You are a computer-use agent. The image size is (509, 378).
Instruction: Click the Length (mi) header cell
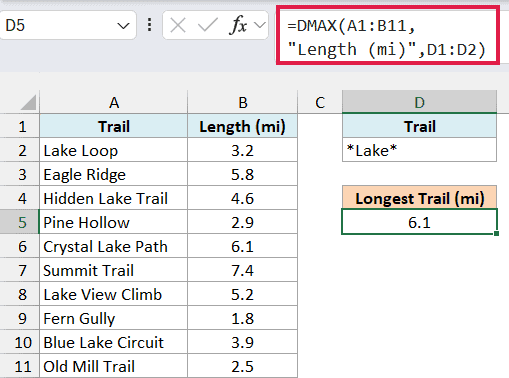243,126
